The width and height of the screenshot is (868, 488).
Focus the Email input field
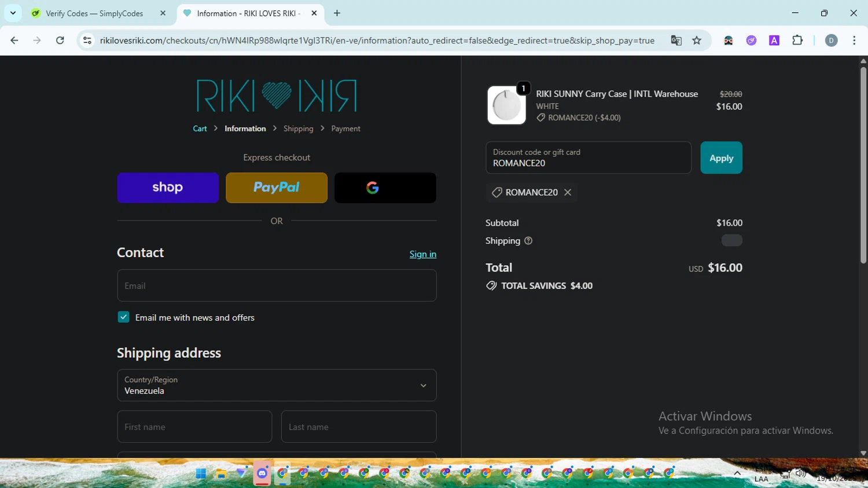tap(277, 285)
